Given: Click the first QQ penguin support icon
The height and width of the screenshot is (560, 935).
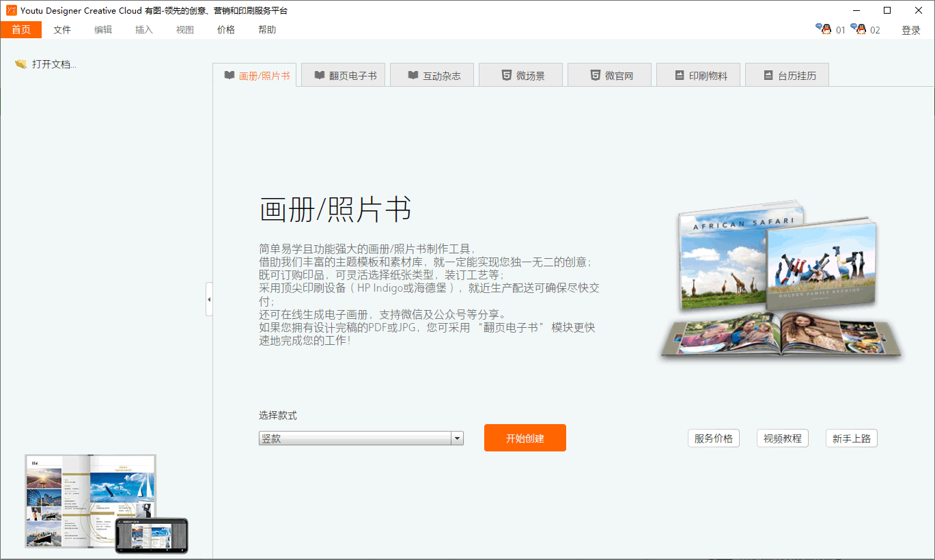Looking at the screenshot, I should (824, 29).
